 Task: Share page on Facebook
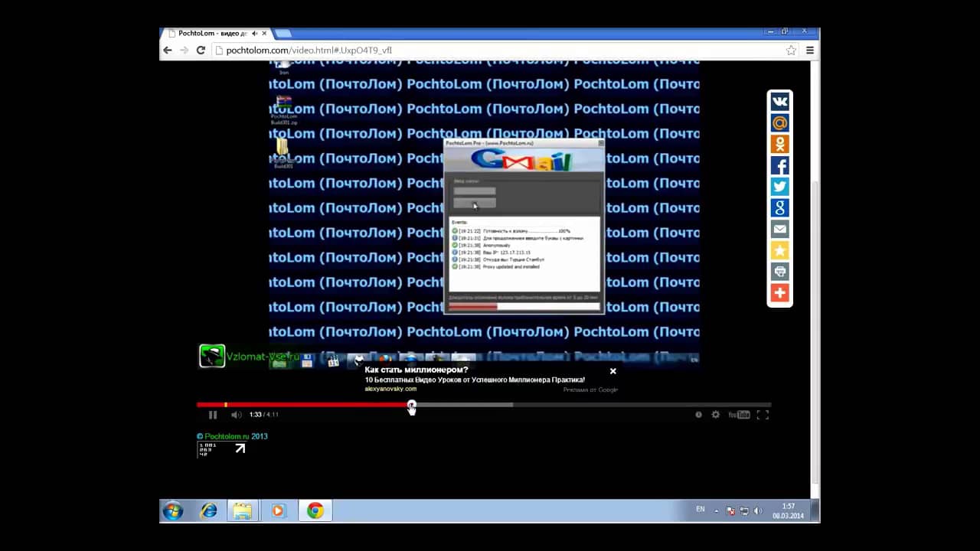tap(779, 165)
